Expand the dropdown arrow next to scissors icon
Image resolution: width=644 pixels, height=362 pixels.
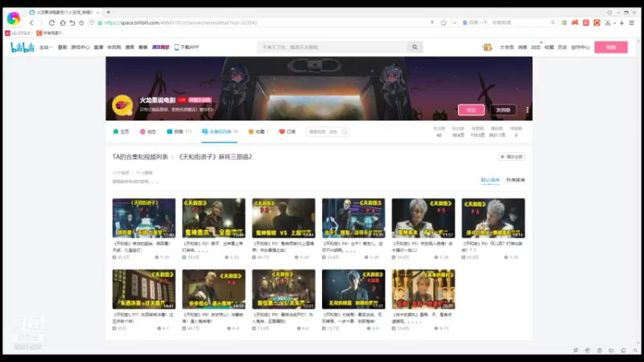click(615, 23)
